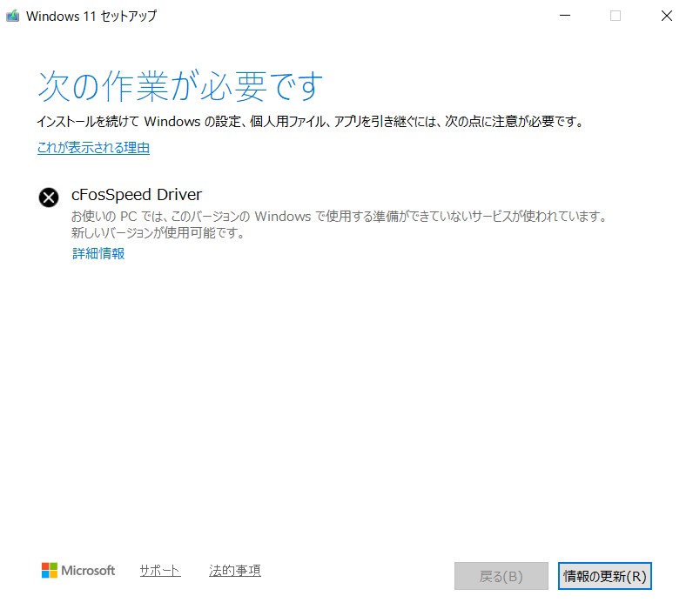The height and width of the screenshot is (616, 693).
Task: Click the Microsoft four-square logo
Action: 50,571
